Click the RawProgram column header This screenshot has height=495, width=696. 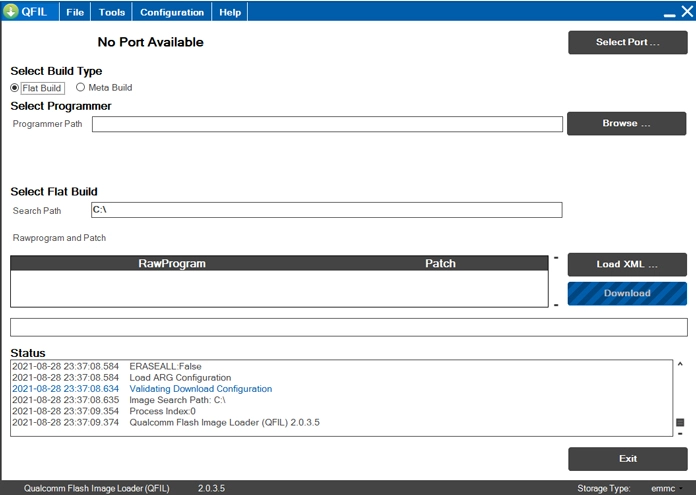pyautogui.click(x=172, y=264)
